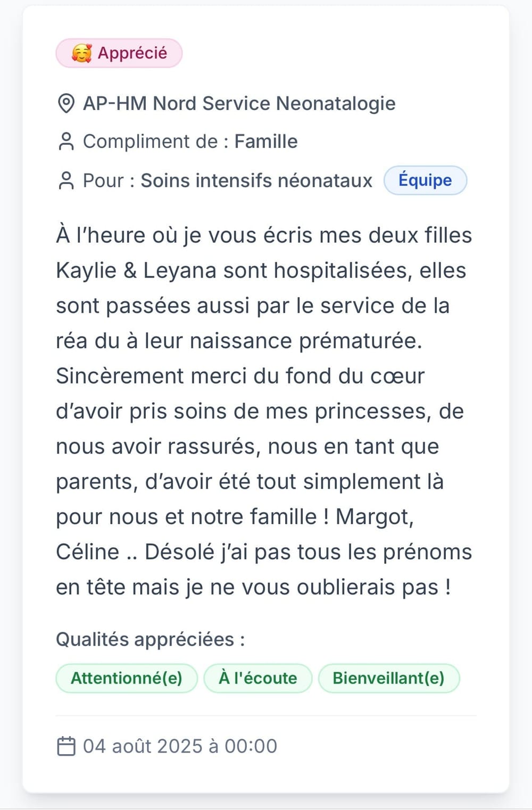532x810 pixels.
Task: Select the 'Attentionné(e)' quality tag
Action: pos(127,678)
